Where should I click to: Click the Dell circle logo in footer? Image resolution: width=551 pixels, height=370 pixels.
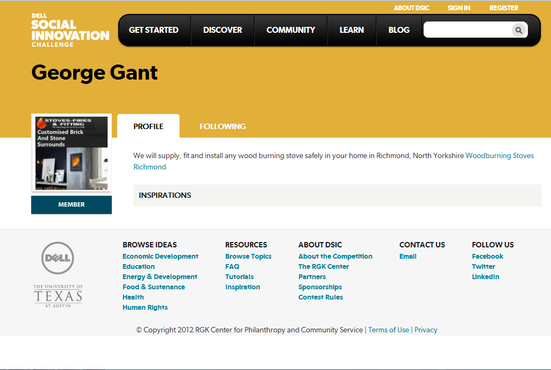[x=58, y=258]
